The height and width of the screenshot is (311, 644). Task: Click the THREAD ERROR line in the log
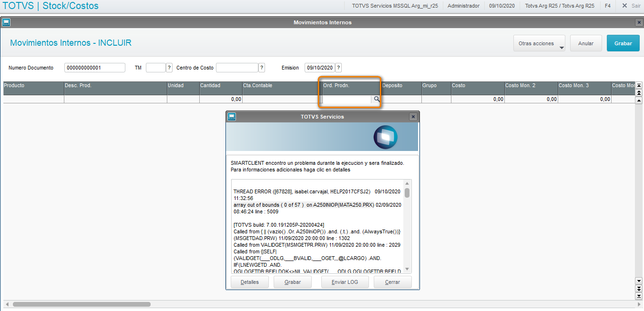(317, 195)
